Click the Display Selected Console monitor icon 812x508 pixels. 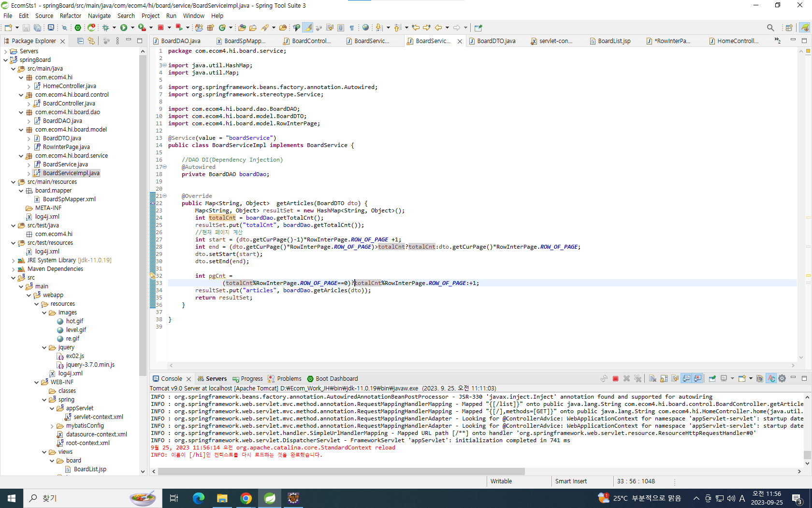point(724,379)
